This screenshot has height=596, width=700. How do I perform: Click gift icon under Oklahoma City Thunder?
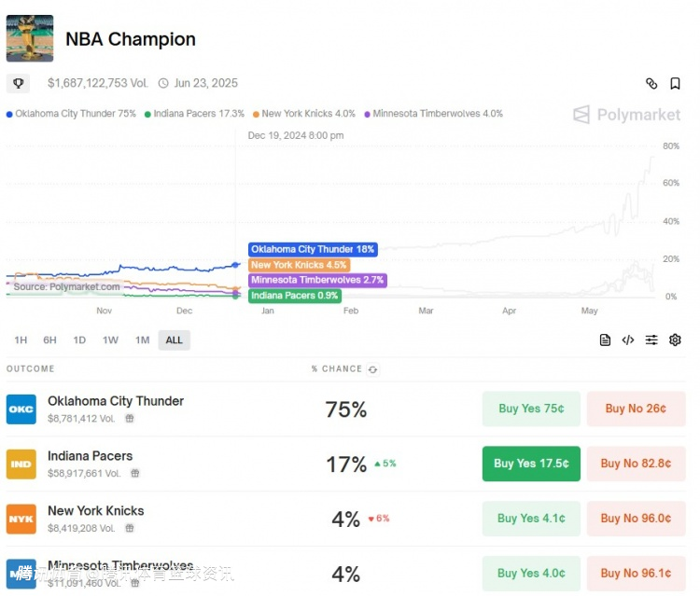(130, 419)
